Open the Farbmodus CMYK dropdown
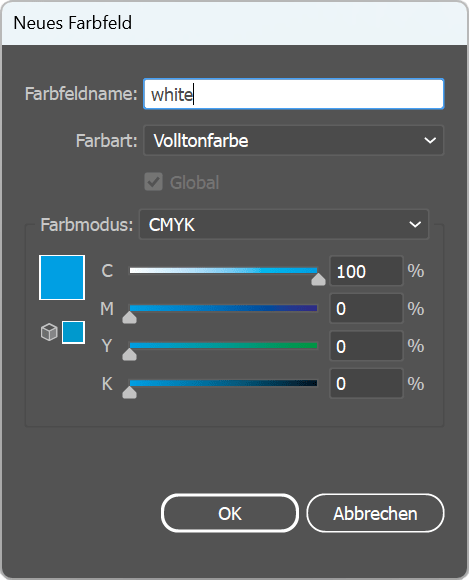Viewport: 469px width, 580px height. tap(284, 225)
